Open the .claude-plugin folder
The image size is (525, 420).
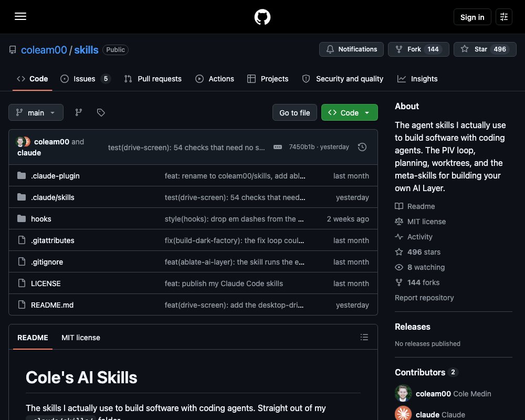pos(55,176)
